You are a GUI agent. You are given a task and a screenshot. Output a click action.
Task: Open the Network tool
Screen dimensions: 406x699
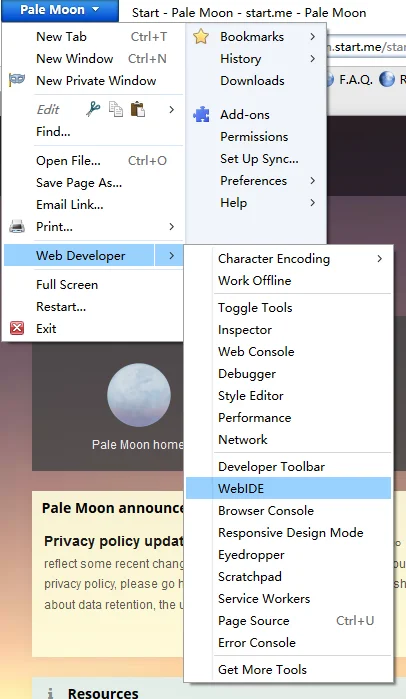tap(288, 440)
